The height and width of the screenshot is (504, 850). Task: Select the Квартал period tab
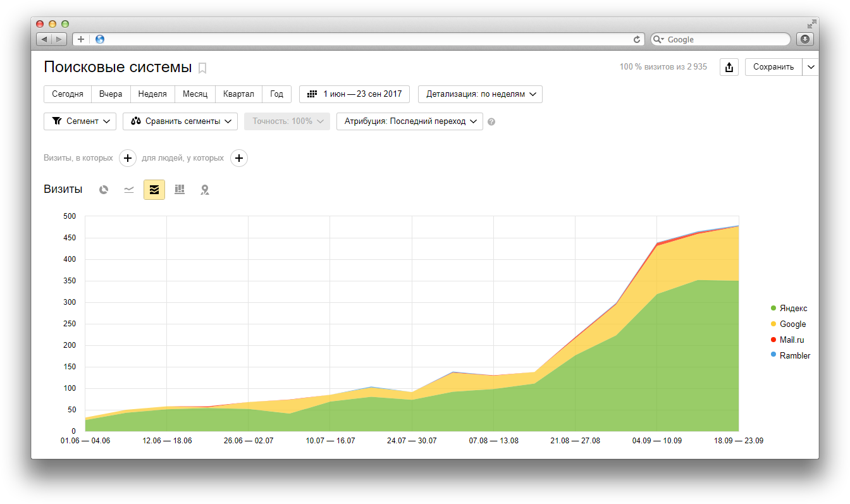click(238, 94)
